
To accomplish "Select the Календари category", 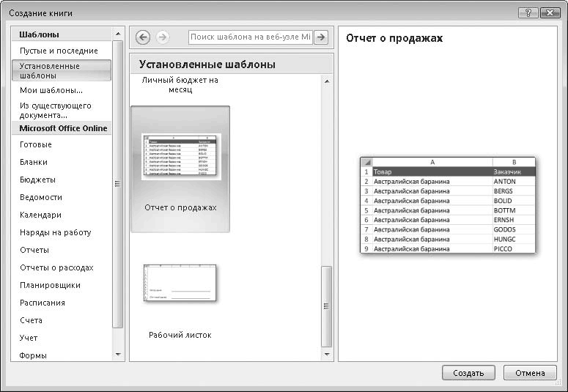I will click(x=40, y=215).
